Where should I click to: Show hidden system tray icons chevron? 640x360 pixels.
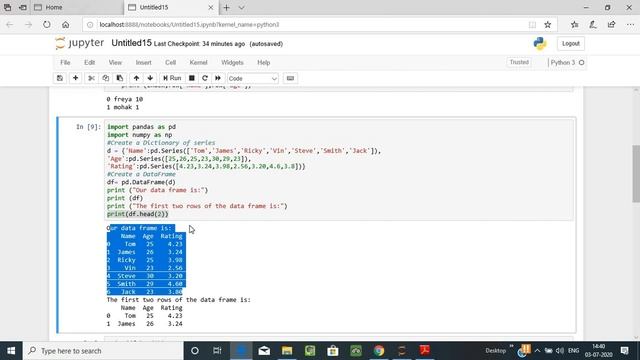[538, 351]
